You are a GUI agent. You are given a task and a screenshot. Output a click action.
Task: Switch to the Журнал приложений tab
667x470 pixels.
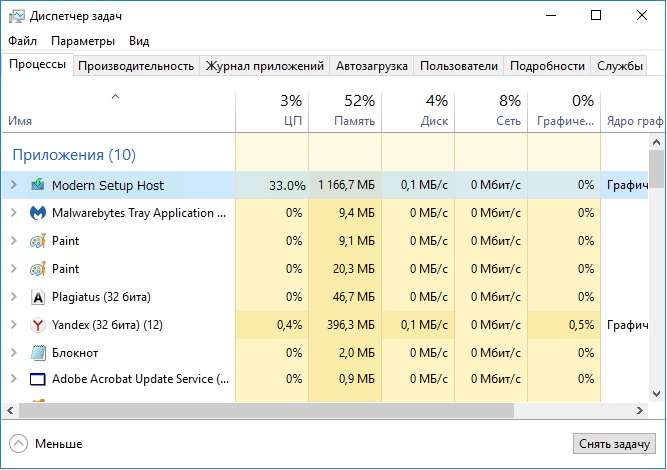coord(265,66)
